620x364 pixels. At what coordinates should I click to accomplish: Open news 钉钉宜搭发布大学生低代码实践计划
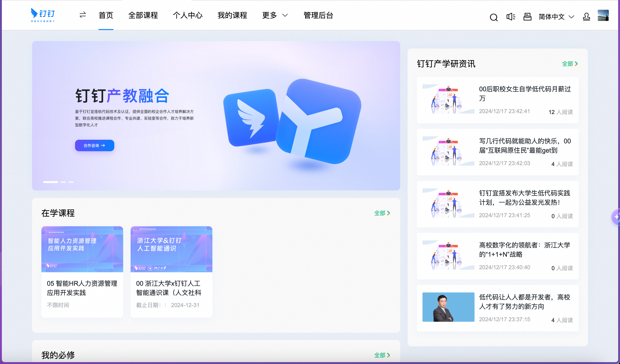pyautogui.click(x=524, y=197)
